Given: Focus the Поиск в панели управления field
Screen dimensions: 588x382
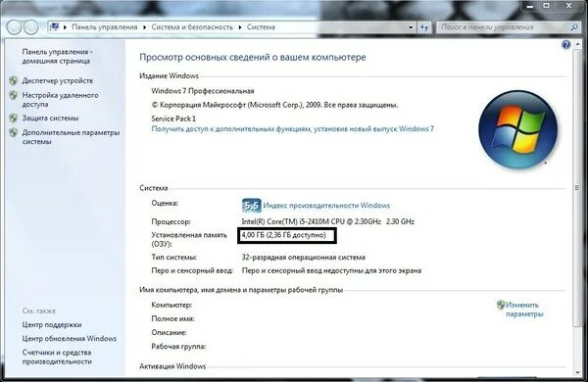Looking at the screenshot, I should 503,27.
